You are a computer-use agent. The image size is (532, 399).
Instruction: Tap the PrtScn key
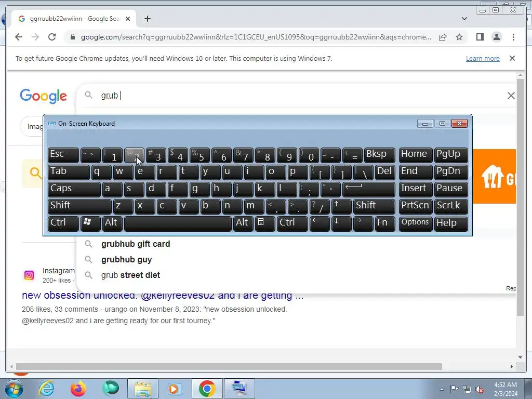415,206
